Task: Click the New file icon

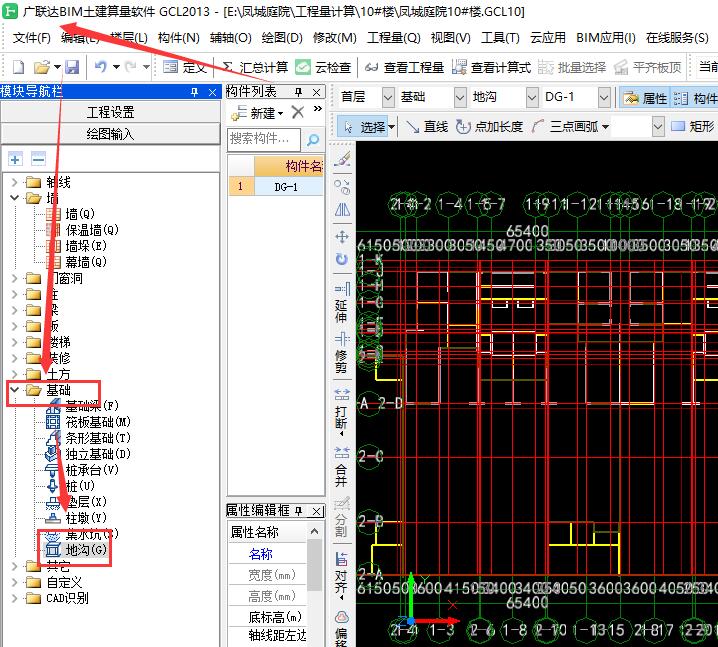Action: (x=18, y=67)
